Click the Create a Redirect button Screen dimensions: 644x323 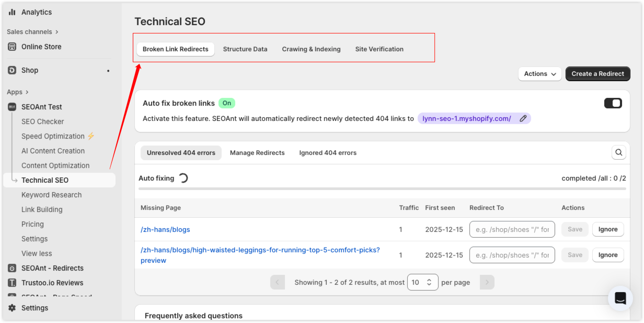pyautogui.click(x=597, y=74)
